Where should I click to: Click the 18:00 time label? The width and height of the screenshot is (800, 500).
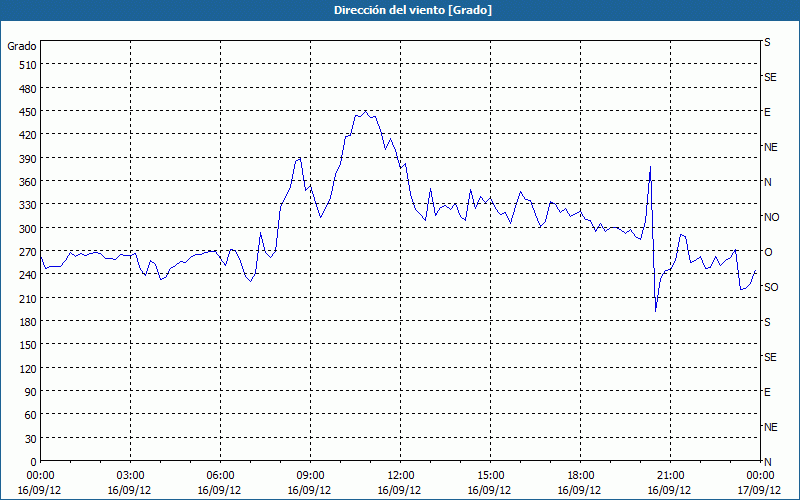[581, 476]
